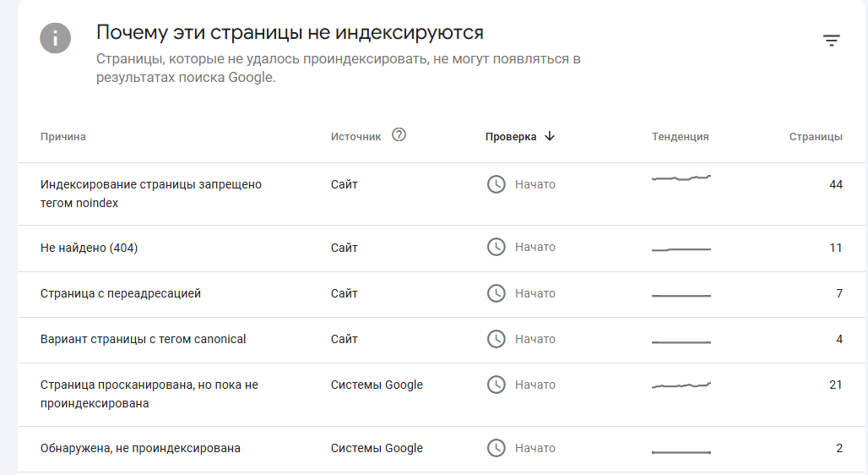Viewport: 868px width, 475px height.
Task: Click the clock icon in canonical row
Action: pos(496,339)
